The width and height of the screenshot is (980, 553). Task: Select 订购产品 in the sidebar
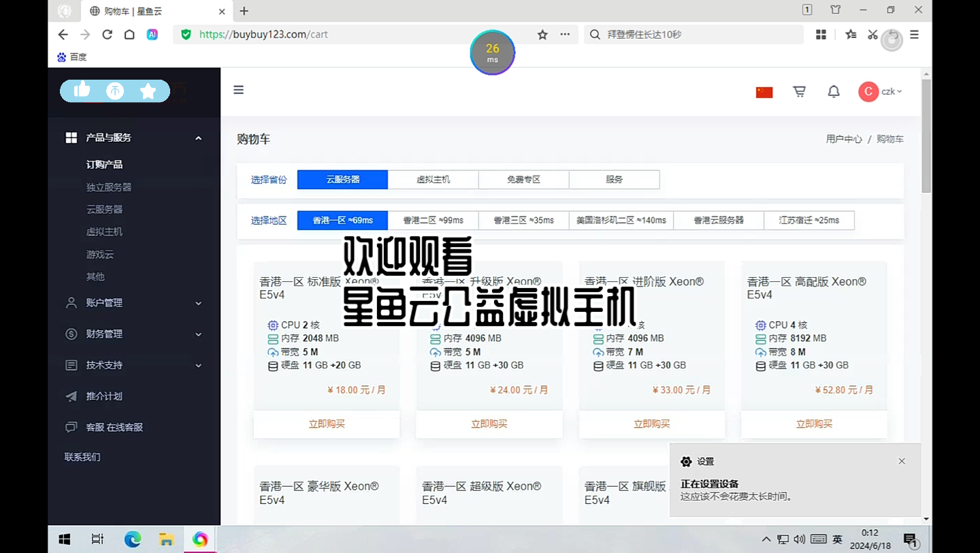104,165
